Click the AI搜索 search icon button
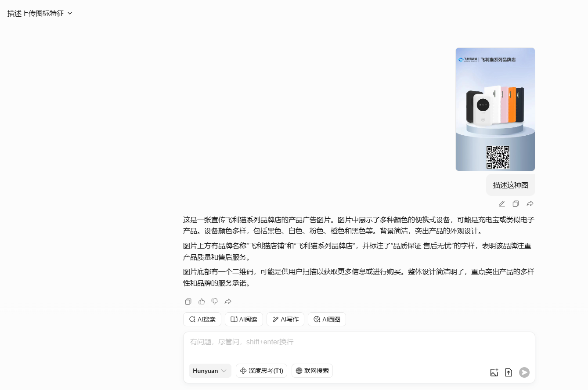The width and height of the screenshot is (588, 390). pos(202,319)
